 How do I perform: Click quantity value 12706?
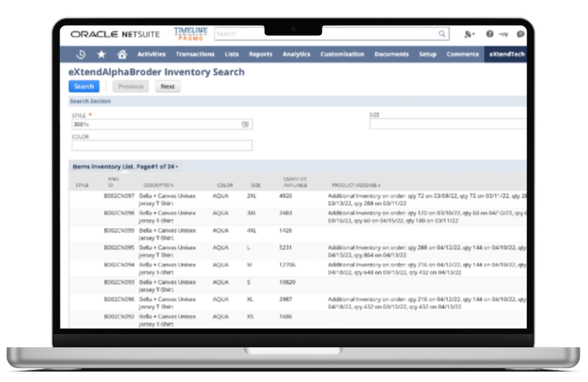coord(287,265)
